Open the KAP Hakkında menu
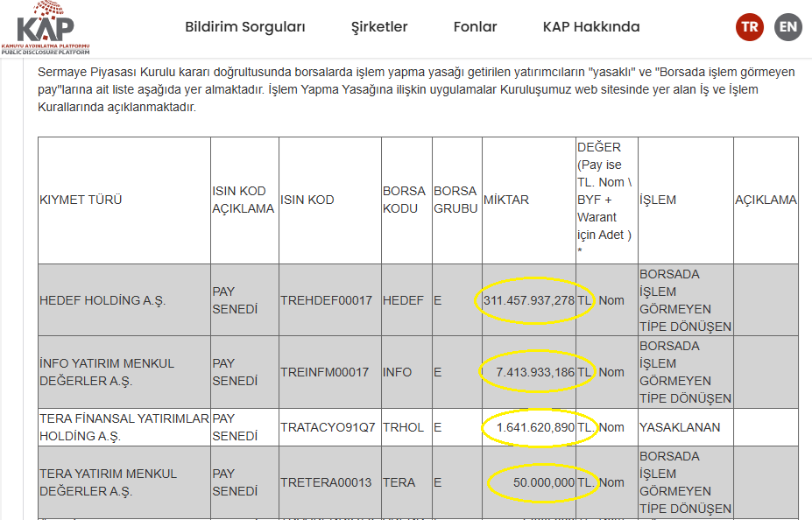Image resolution: width=812 pixels, height=520 pixels. (x=591, y=27)
